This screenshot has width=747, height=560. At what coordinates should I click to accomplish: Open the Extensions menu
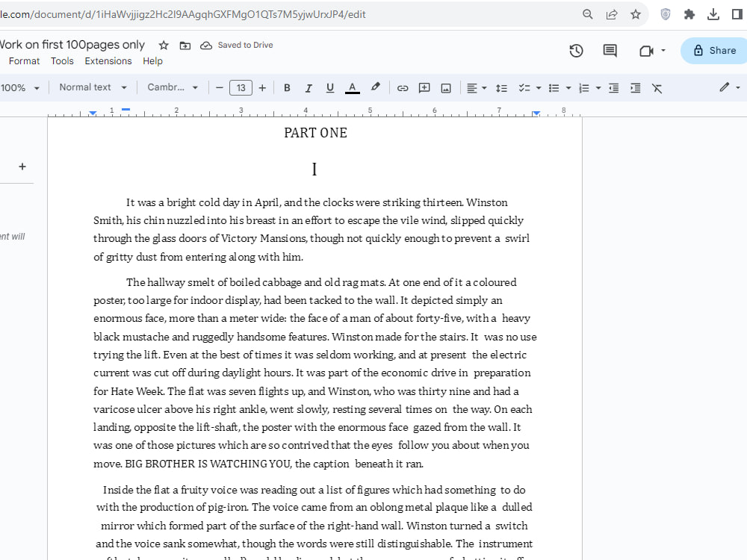click(x=108, y=60)
